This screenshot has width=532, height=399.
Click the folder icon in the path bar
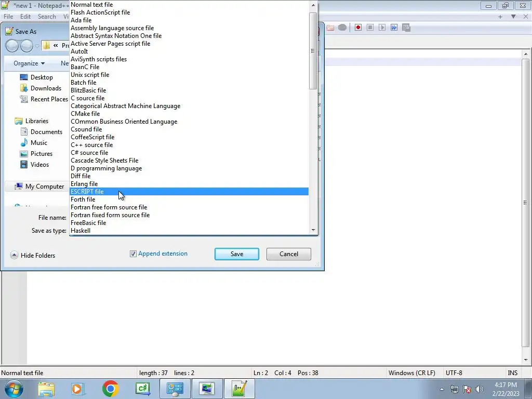point(47,46)
